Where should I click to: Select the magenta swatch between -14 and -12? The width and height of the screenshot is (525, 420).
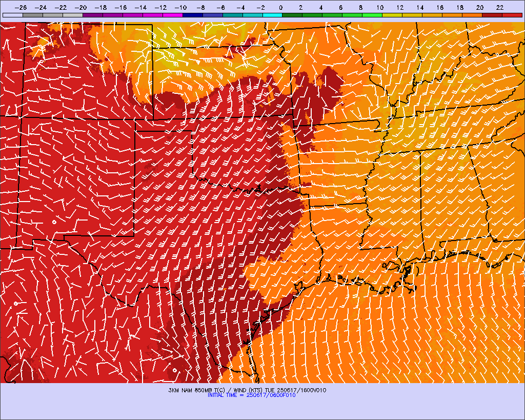coord(153,15)
